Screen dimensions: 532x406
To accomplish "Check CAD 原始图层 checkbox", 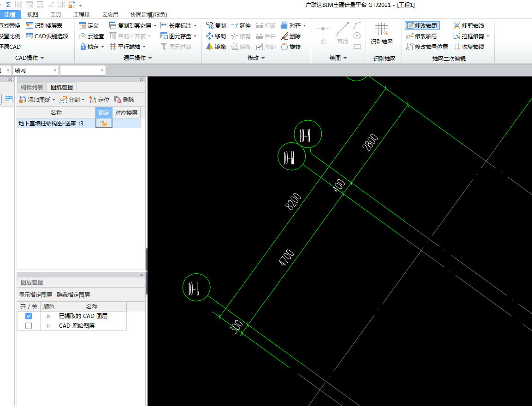I will [29, 326].
